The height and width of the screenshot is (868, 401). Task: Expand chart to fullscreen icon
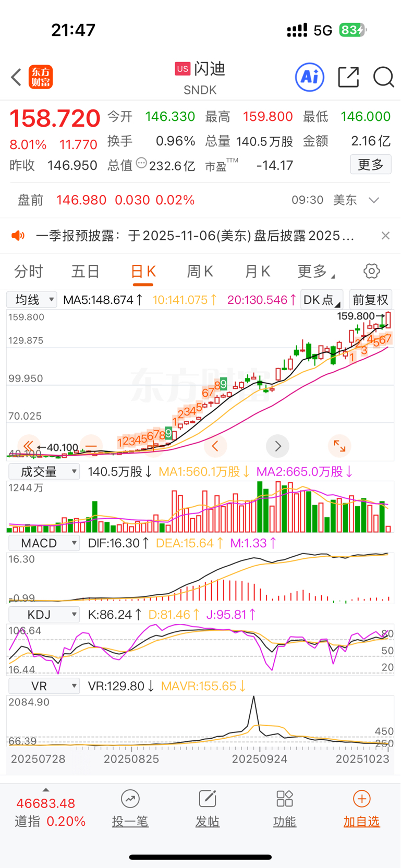(x=339, y=446)
